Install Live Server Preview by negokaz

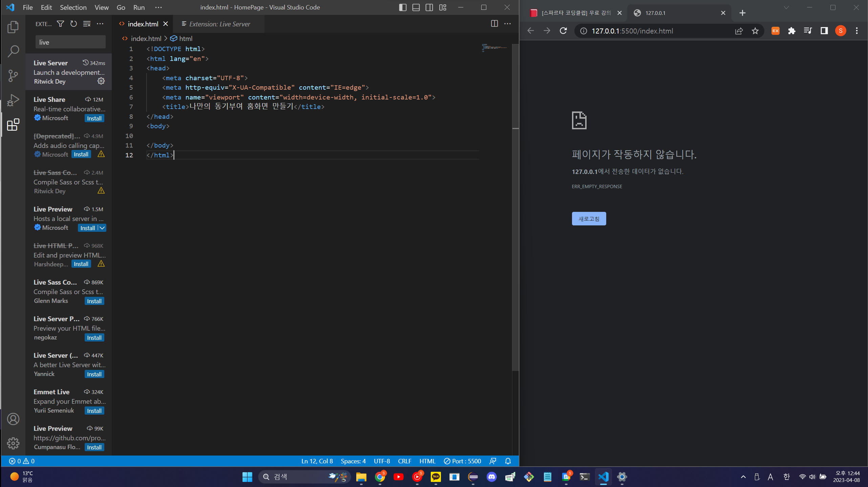coord(94,338)
